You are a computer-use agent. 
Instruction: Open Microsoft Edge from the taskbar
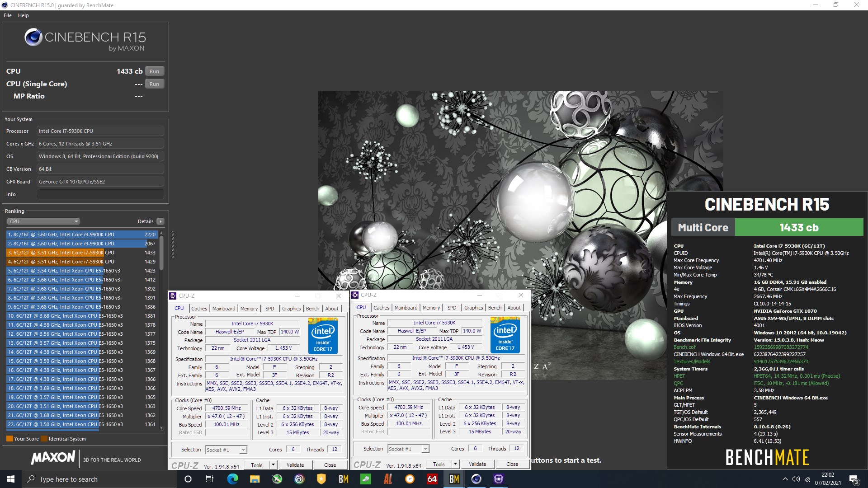pos(232,479)
